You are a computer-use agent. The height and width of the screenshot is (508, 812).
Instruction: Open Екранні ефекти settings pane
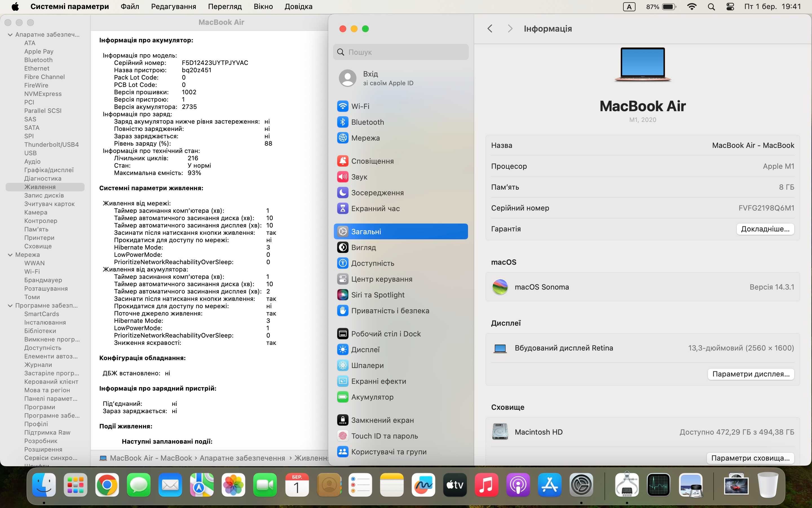point(401,381)
